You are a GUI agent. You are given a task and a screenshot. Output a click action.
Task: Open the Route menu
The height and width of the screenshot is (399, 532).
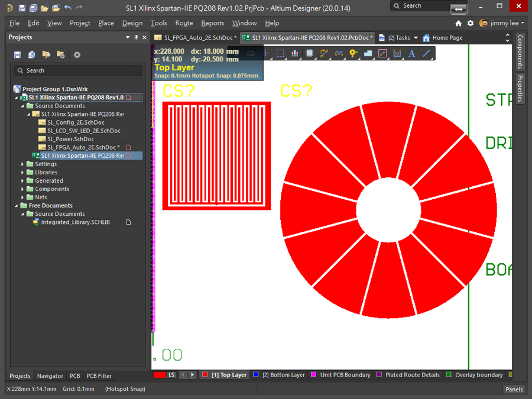coord(184,23)
